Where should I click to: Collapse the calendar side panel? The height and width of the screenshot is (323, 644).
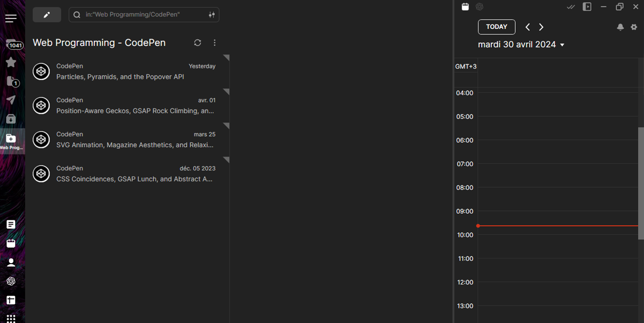pyautogui.click(x=587, y=7)
